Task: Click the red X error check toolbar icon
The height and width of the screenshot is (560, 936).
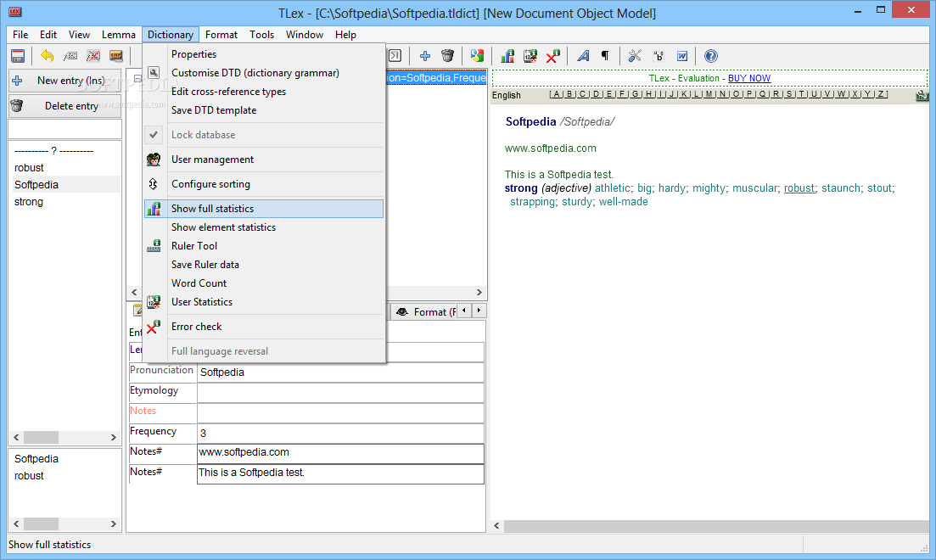Action: point(553,56)
